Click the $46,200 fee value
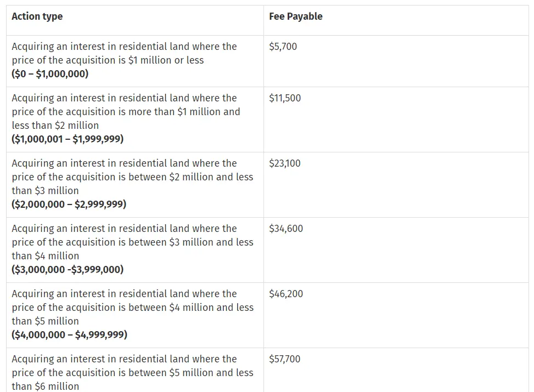Viewport: 534px width, 392px height. (x=286, y=294)
